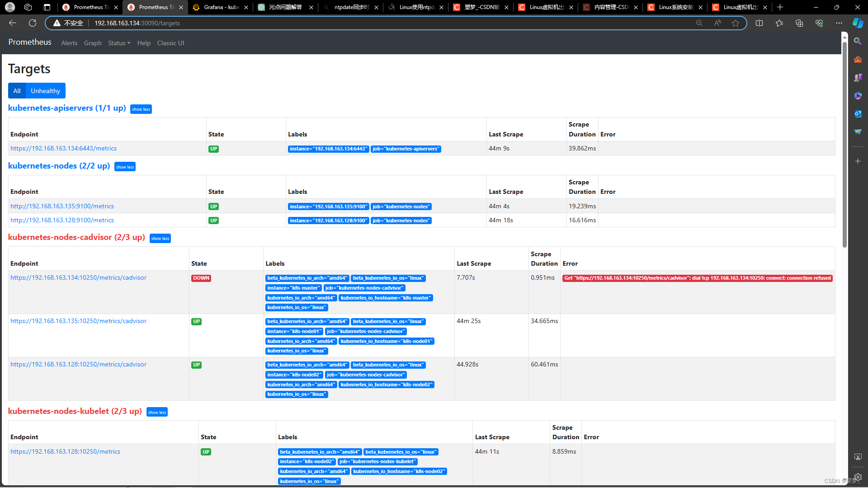Click the DOWN state badge

[x=201, y=278]
